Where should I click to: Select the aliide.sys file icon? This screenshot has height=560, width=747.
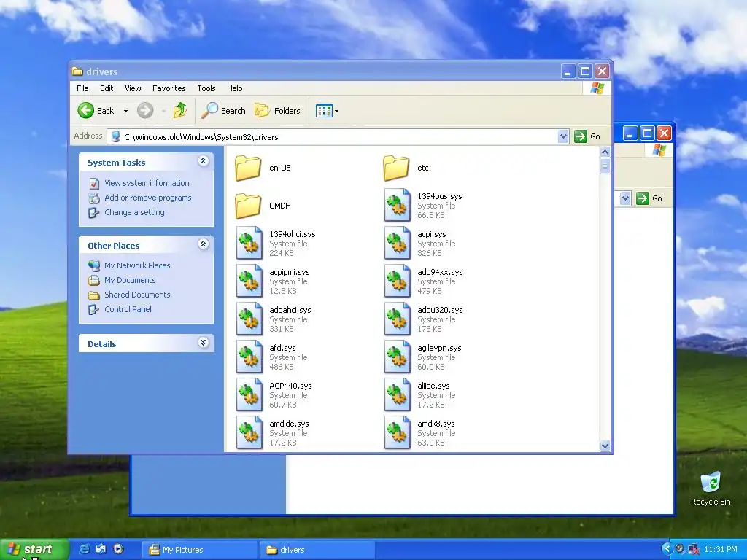(398, 394)
